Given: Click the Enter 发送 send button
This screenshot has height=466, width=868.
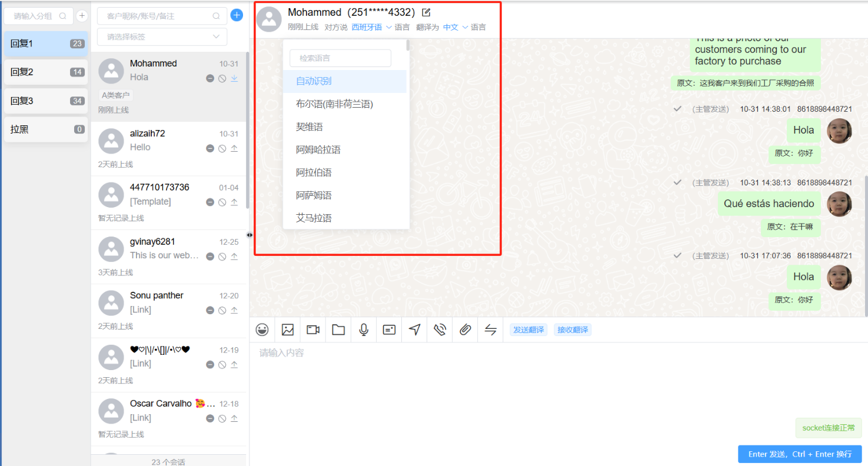Looking at the screenshot, I should click(800, 454).
